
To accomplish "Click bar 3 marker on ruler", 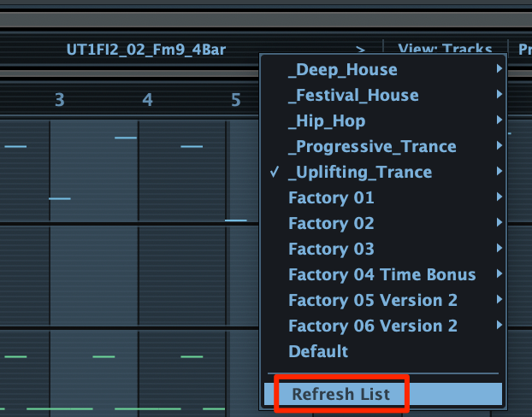I will (x=60, y=100).
